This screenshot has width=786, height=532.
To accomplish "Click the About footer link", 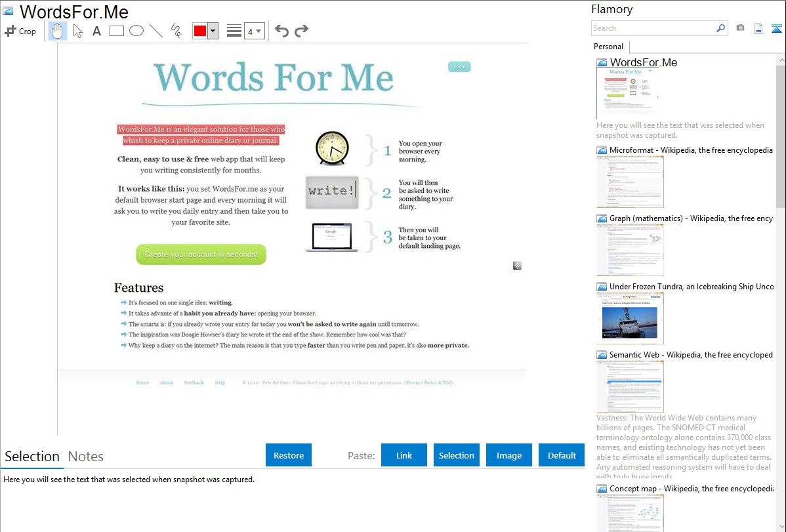I will point(166,382).
